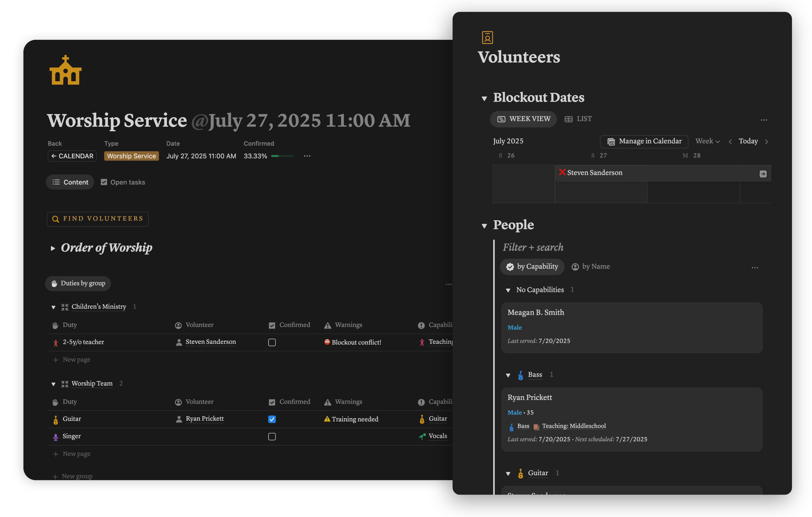812x517 pixels.
Task: Go to previous week arrow
Action: [730, 142]
